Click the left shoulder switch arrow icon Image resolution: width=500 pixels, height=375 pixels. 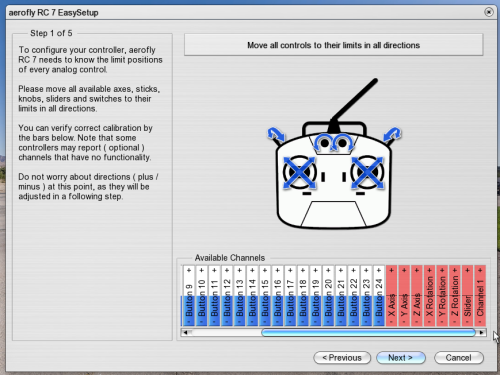click(276, 134)
